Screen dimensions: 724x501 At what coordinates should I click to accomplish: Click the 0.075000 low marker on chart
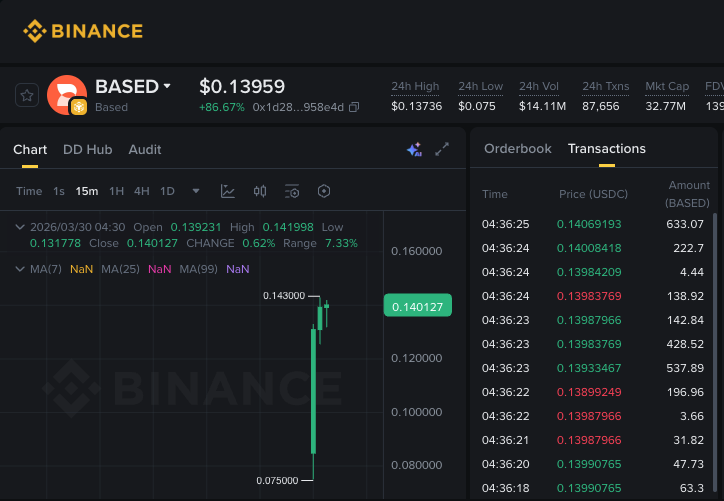pyautogui.click(x=277, y=480)
